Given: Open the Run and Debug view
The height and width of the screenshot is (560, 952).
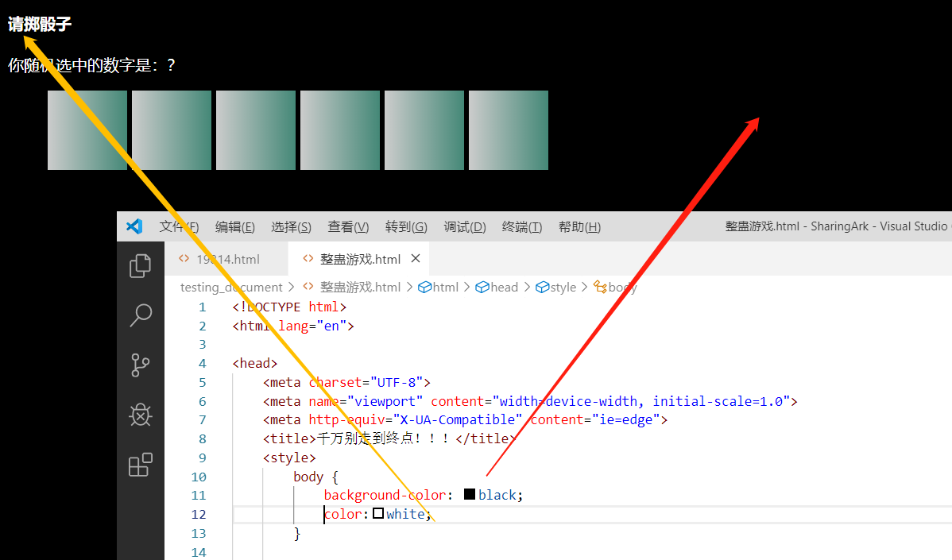Looking at the screenshot, I should (x=140, y=414).
